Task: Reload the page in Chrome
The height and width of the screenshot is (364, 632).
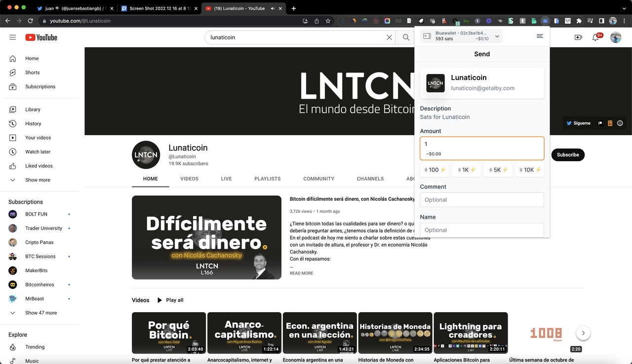Action: click(x=31, y=21)
